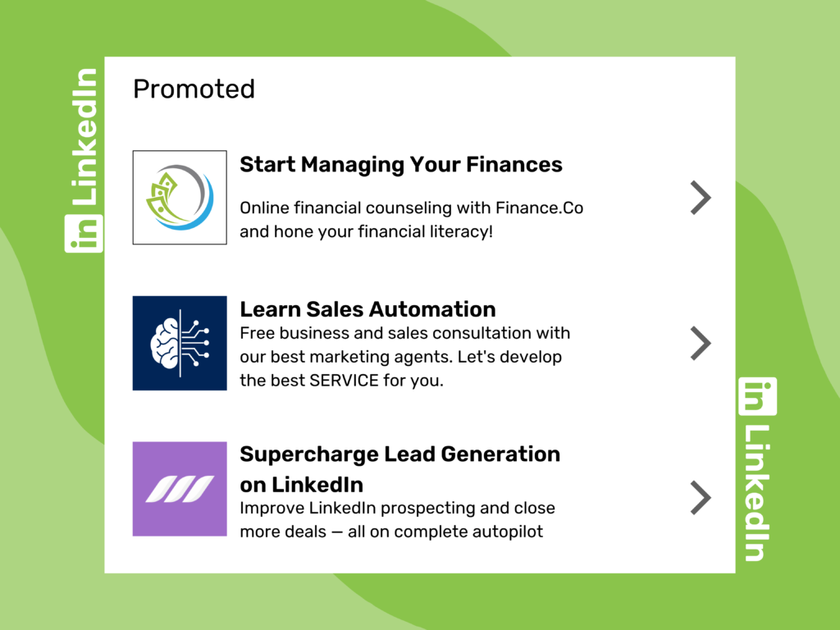Expand the Supercharge Lead Generation chevron
840x630 pixels.
click(701, 497)
